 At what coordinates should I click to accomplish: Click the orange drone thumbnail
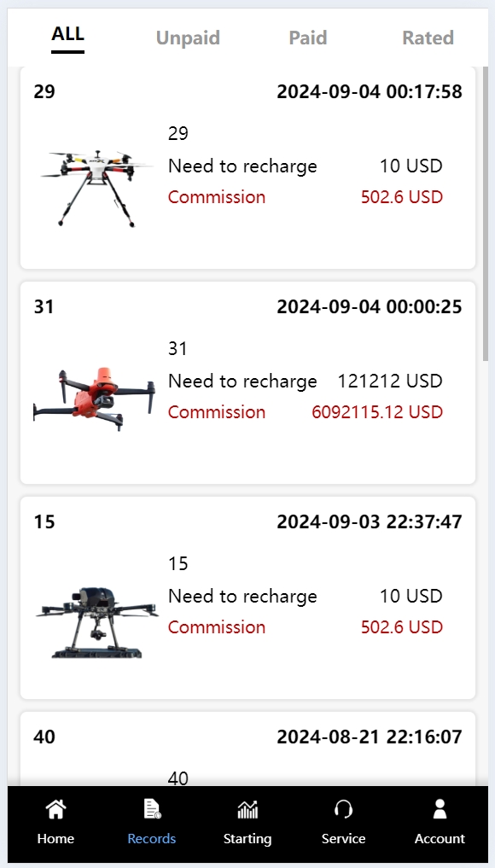[94, 399]
